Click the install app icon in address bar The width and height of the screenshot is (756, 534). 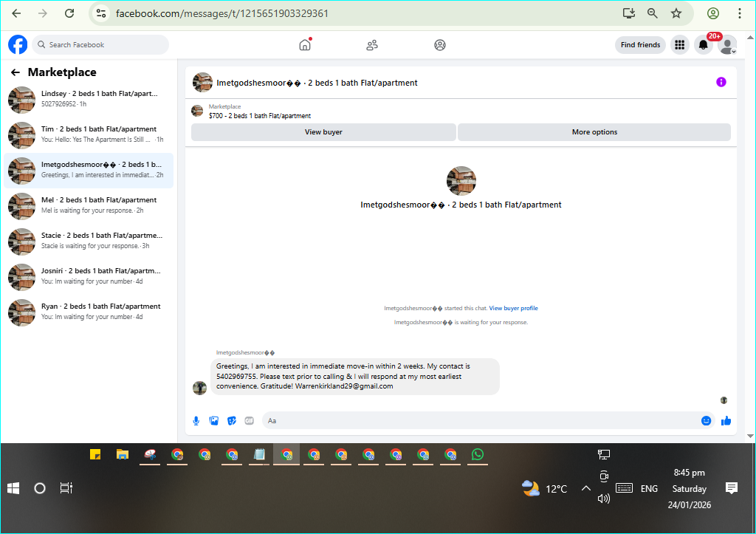pos(629,13)
